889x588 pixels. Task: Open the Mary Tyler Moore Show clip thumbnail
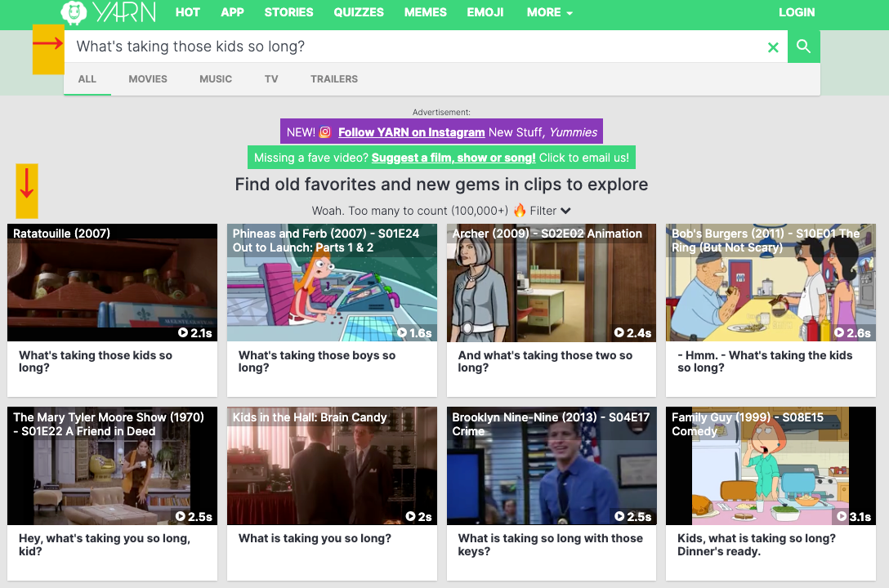112,465
